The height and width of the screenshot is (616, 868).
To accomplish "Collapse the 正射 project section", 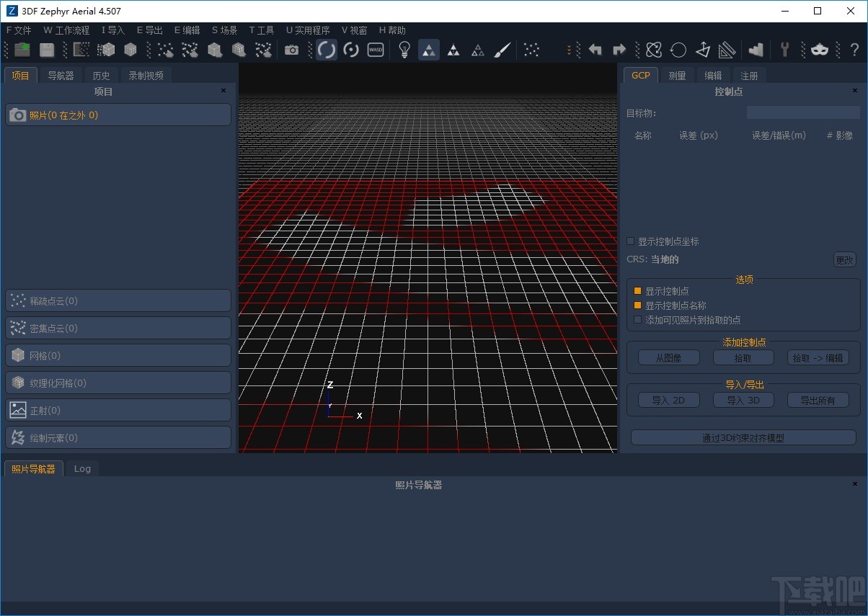I will point(118,410).
